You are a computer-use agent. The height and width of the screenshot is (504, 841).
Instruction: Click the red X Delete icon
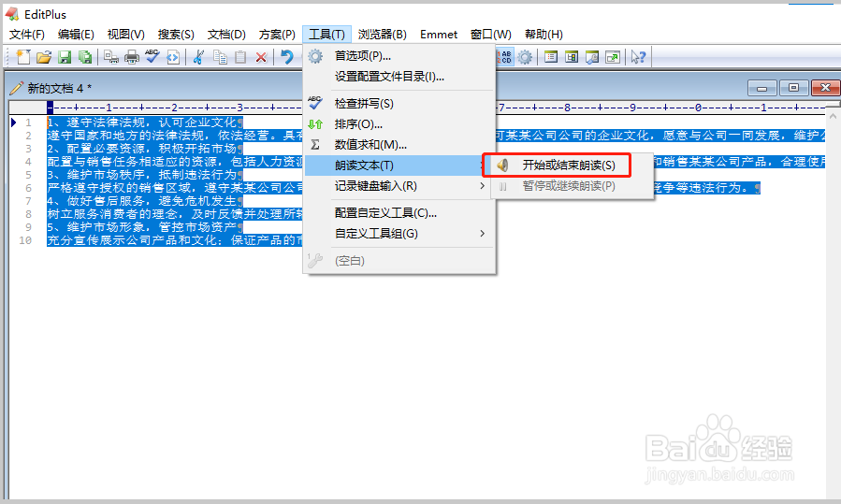[261, 57]
